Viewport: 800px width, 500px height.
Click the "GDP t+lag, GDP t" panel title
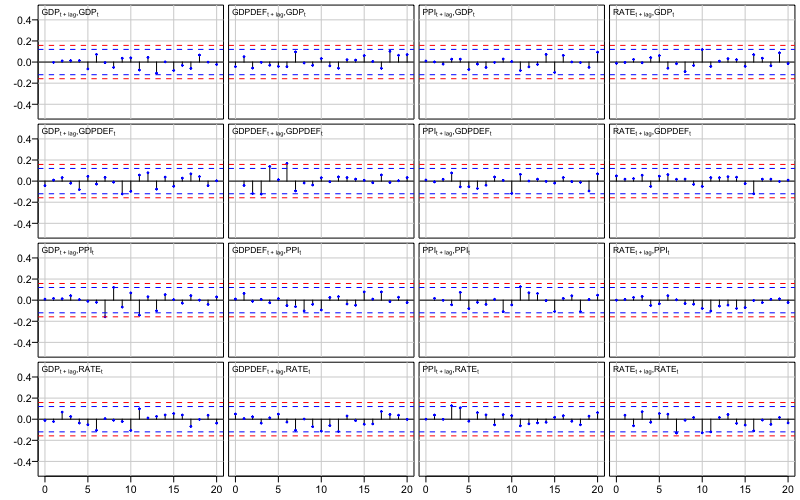point(70,13)
